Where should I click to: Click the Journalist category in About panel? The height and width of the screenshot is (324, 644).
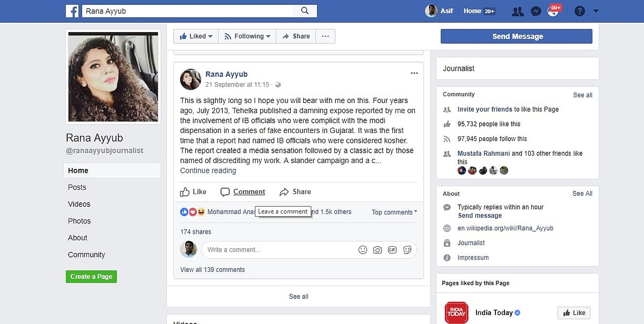(471, 243)
